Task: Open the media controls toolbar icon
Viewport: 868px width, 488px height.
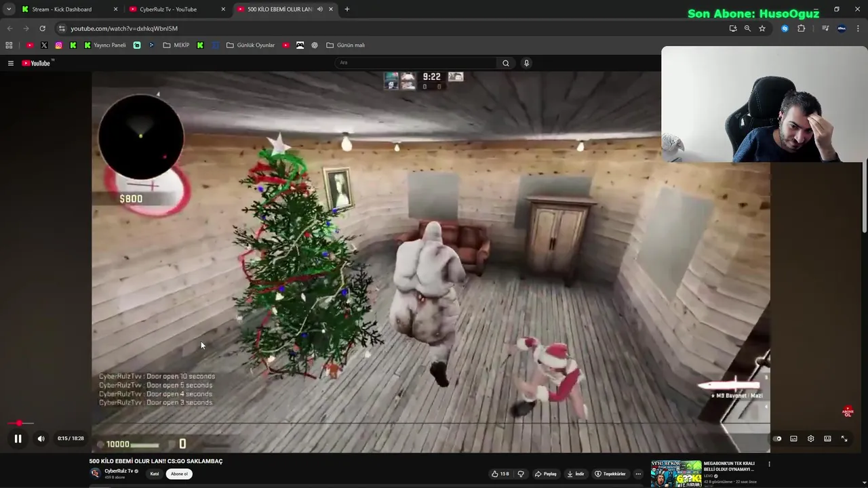Action: click(x=825, y=28)
